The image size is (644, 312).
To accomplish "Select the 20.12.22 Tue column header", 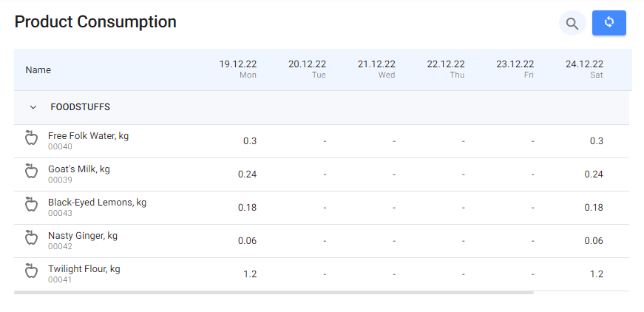I will 307,69.
